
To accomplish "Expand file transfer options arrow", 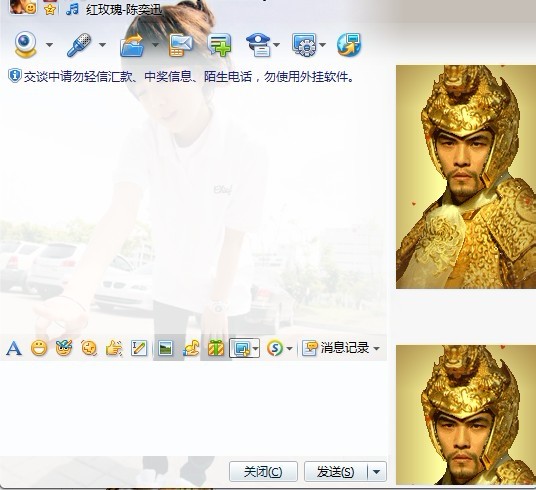I will (155, 45).
